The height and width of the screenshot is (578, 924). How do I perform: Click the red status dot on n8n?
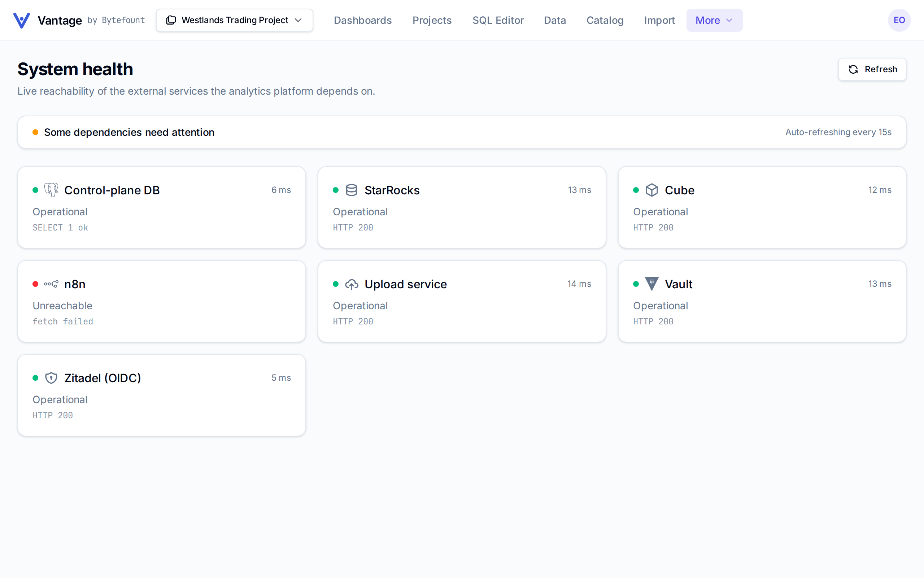pyautogui.click(x=35, y=284)
